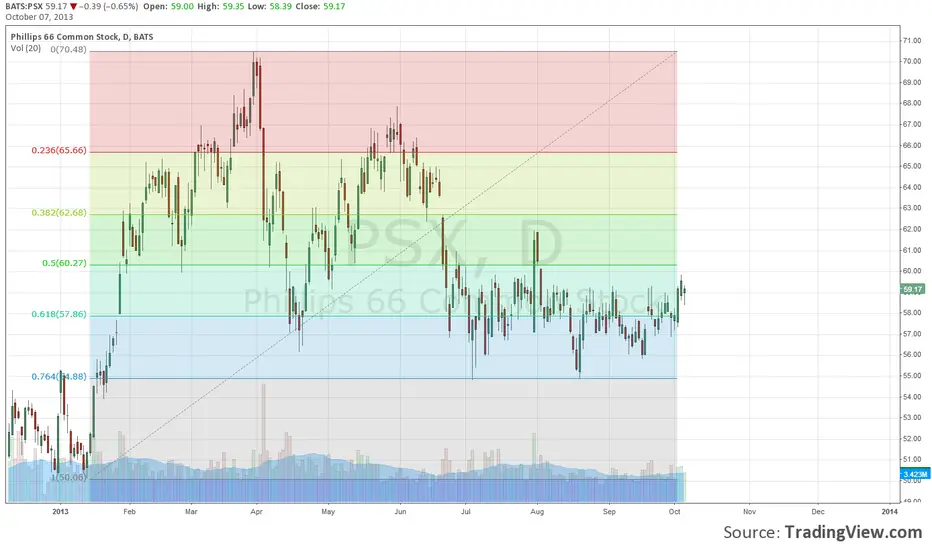932x550 pixels.
Task: Click 66.00 on the price axis
Action: (912, 146)
